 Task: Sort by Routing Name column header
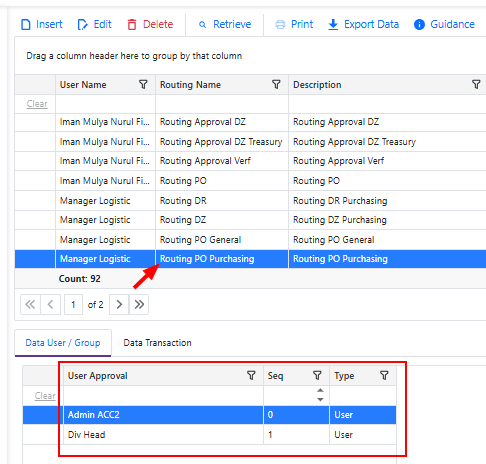coord(190,85)
